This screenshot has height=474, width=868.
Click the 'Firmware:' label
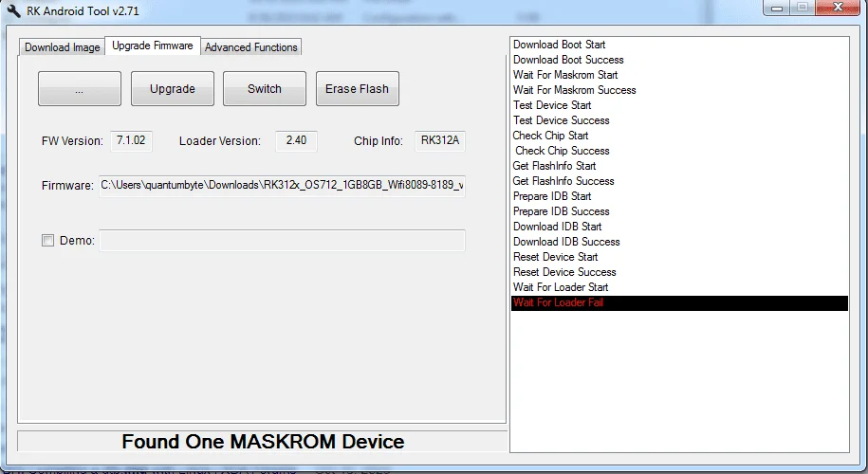click(x=67, y=186)
